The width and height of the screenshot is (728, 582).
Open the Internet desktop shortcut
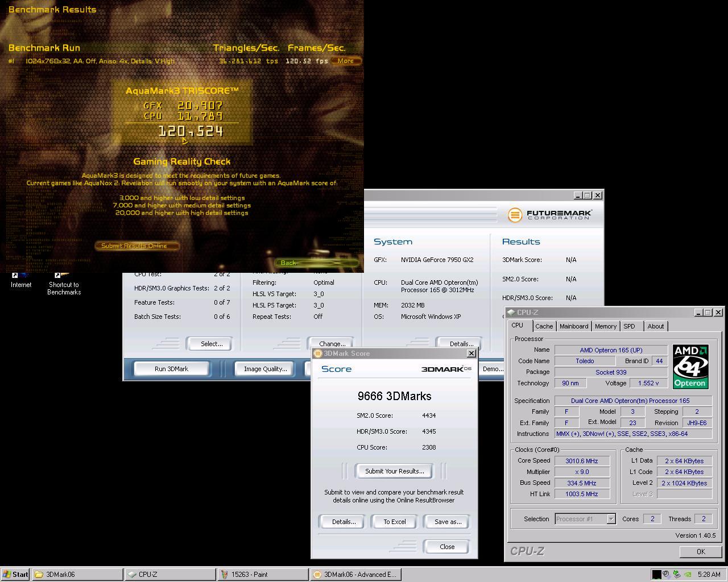pos(21,280)
